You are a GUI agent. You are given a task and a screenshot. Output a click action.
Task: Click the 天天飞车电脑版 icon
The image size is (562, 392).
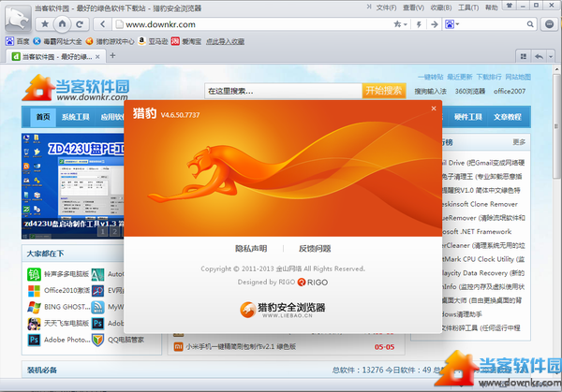coord(34,324)
